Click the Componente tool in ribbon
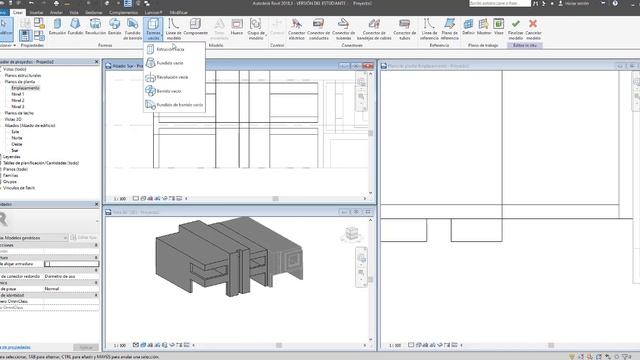 (196, 27)
